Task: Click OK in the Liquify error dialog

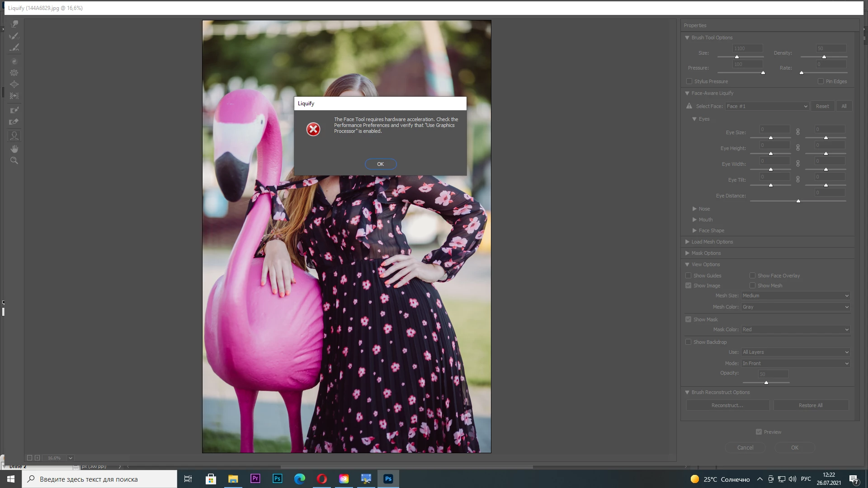Action: pyautogui.click(x=381, y=164)
